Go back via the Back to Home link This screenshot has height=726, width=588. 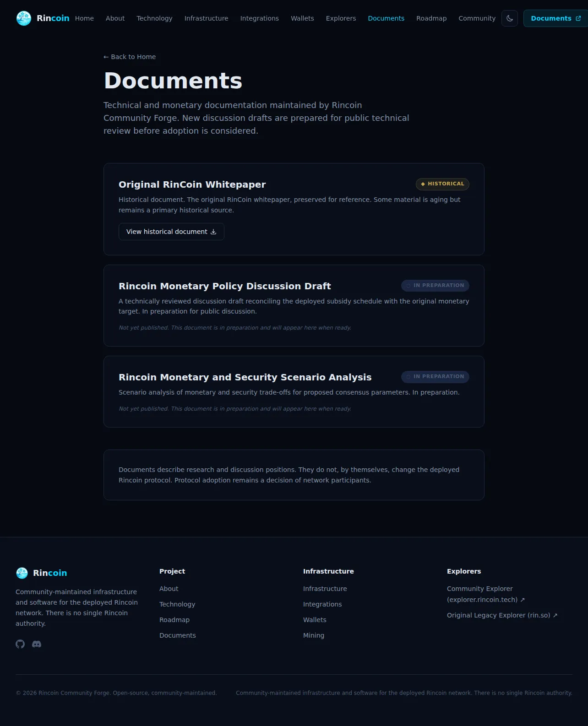130,57
